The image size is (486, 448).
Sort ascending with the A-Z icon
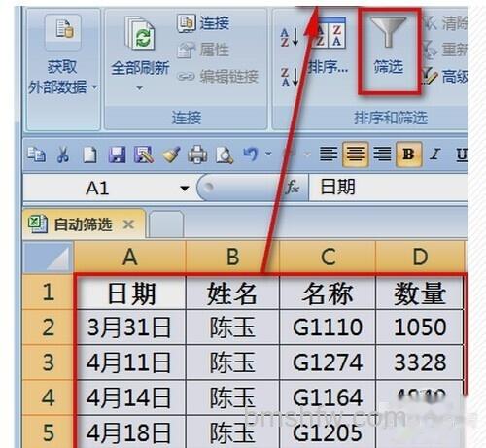tap(290, 37)
